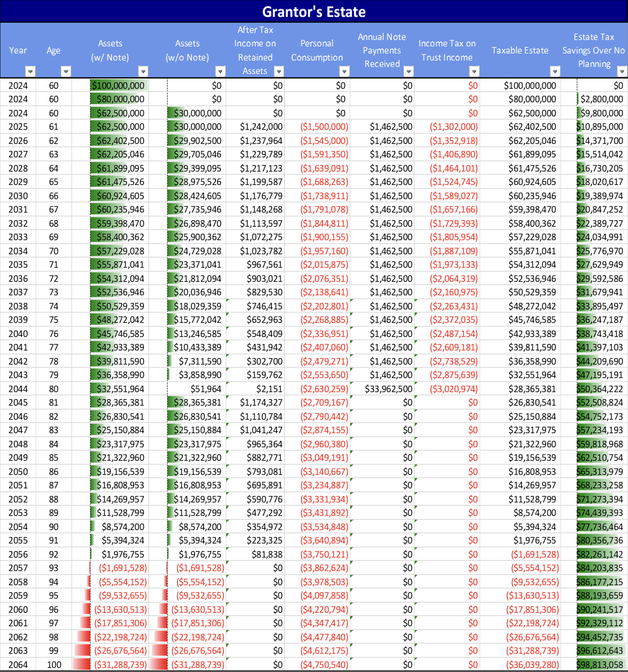Select the Personal Consumption column header
This screenshot has width=628, height=672.
317,50
